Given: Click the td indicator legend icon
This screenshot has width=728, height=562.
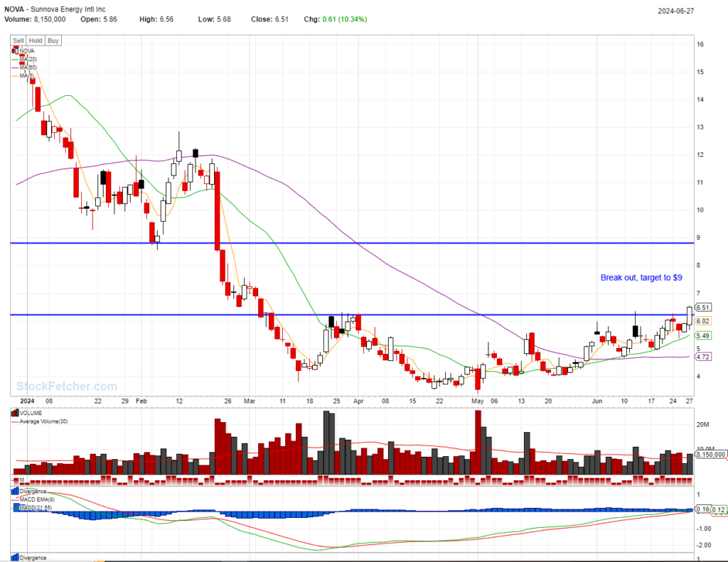Looking at the screenshot, I should 16,480.
